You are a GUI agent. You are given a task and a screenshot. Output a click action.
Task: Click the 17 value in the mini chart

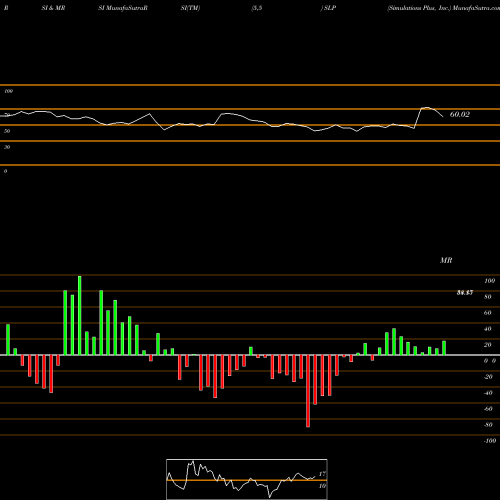pyautogui.click(x=322, y=474)
